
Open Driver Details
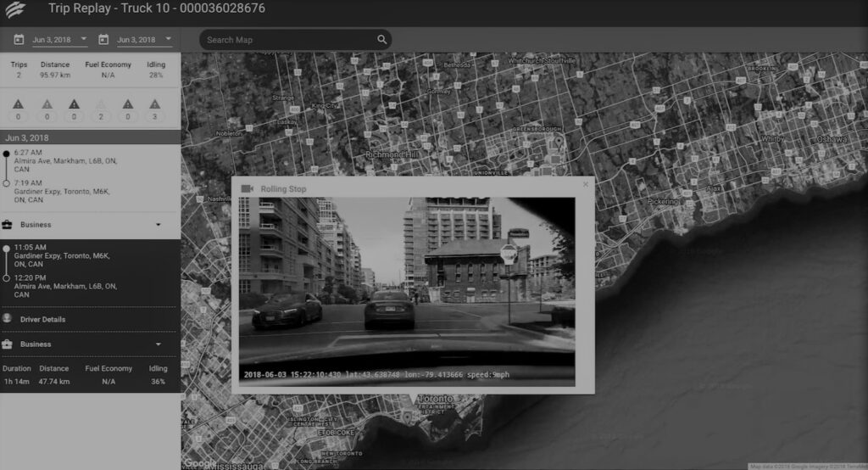click(x=42, y=319)
